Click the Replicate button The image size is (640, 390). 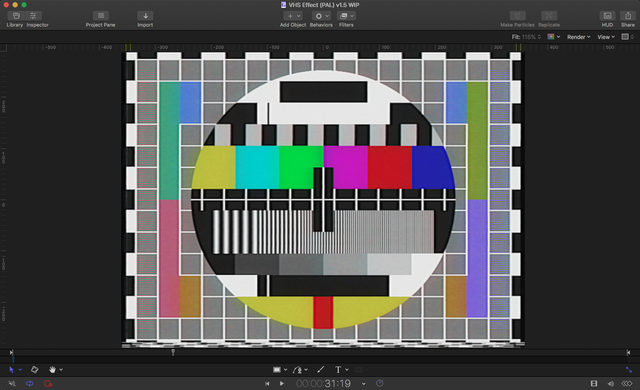tap(549, 16)
